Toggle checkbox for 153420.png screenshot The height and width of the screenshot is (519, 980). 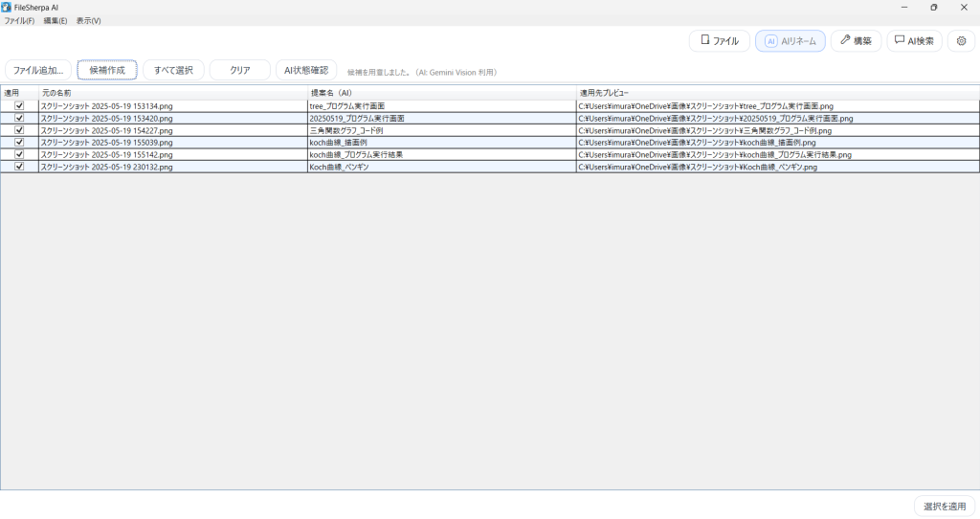click(x=19, y=118)
